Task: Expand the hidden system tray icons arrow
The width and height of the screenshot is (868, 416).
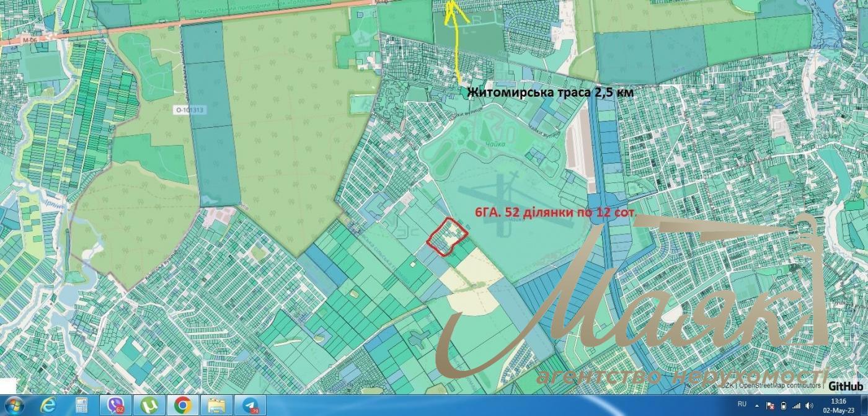Action: (x=756, y=406)
